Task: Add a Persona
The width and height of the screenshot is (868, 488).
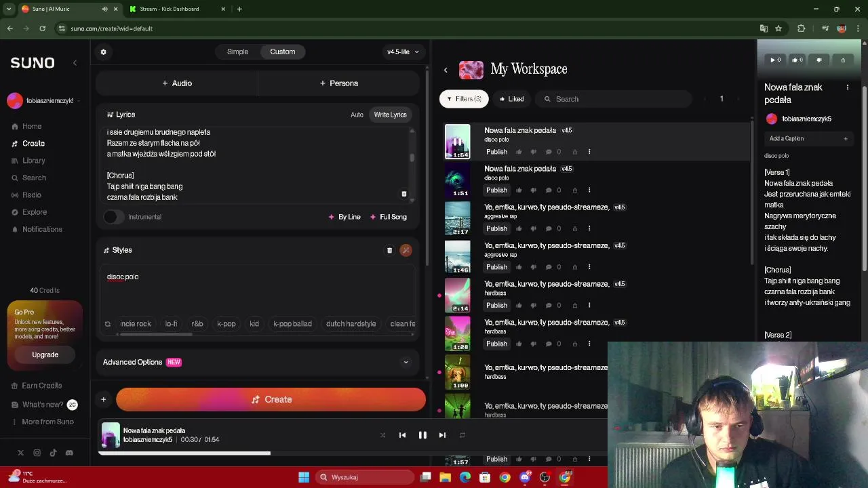Action: pyautogui.click(x=339, y=83)
